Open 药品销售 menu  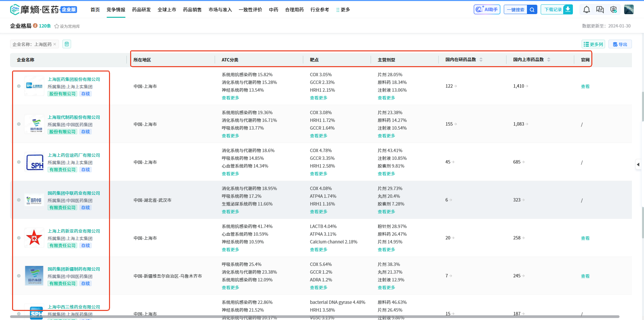point(193,9)
